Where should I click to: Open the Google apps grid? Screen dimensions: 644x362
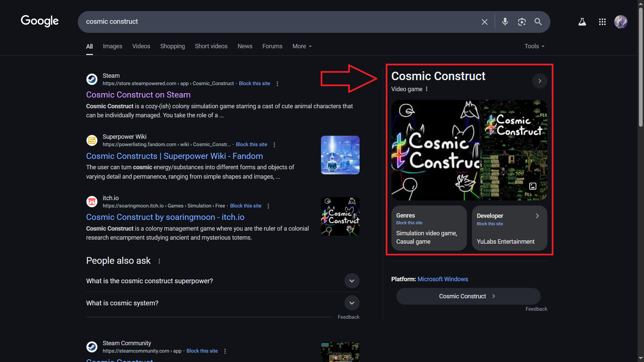(602, 22)
